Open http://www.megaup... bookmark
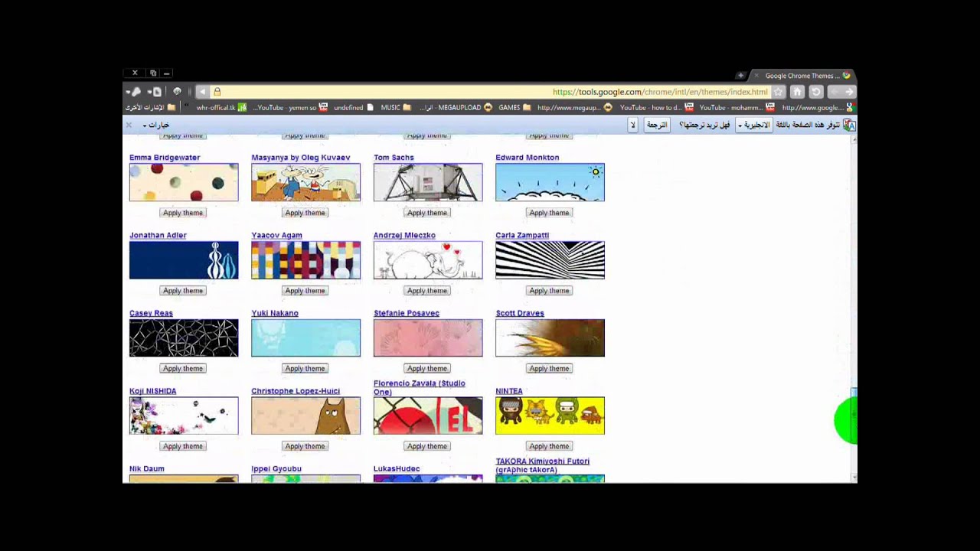Viewport: 980px width, 551px height. (574, 108)
